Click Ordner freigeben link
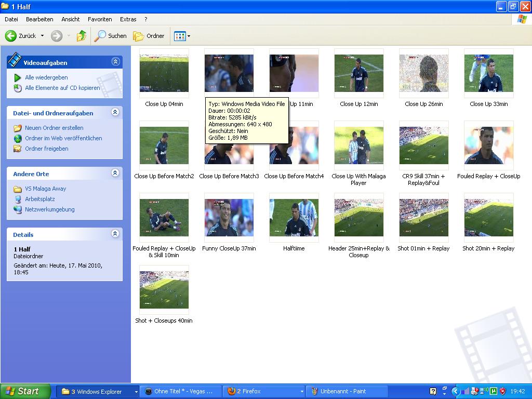532x399 pixels. [x=46, y=149]
